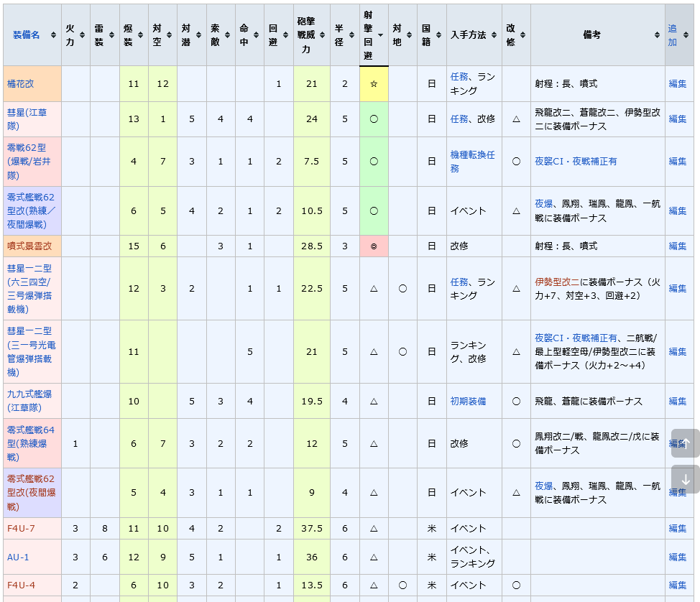This screenshot has height=602, width=700.
Task: Sort by 火力 column sort arrows
Action: [x=82, y=35]
